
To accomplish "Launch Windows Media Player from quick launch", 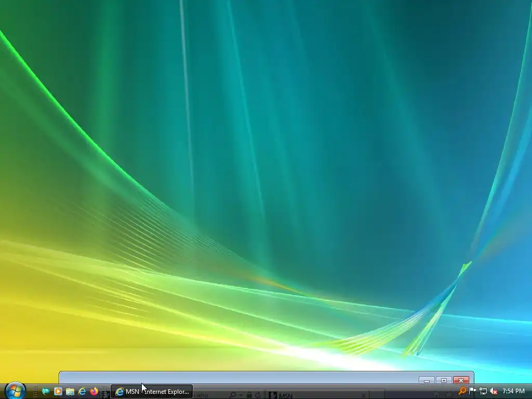I will click(x=58, y=392).
